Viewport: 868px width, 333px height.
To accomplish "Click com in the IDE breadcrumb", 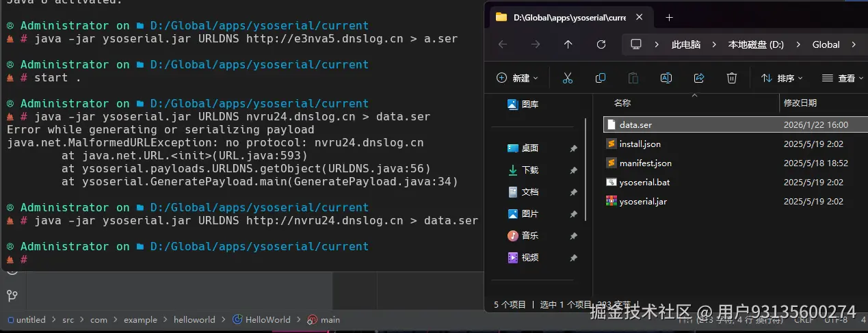I will coord(98,319).
